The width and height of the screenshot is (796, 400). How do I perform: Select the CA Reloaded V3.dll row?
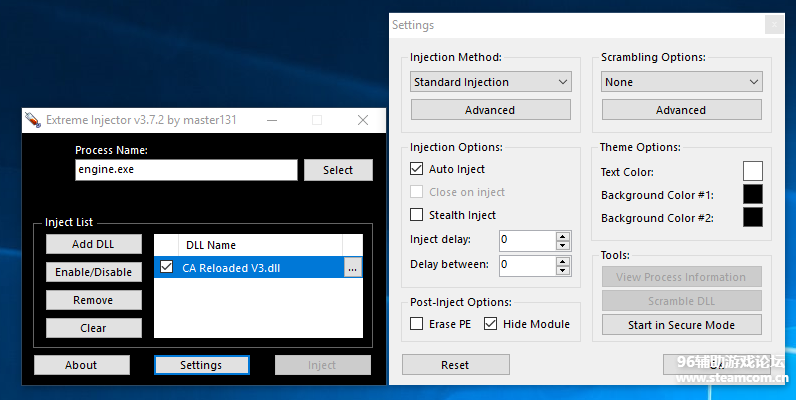tap(258, 267)
